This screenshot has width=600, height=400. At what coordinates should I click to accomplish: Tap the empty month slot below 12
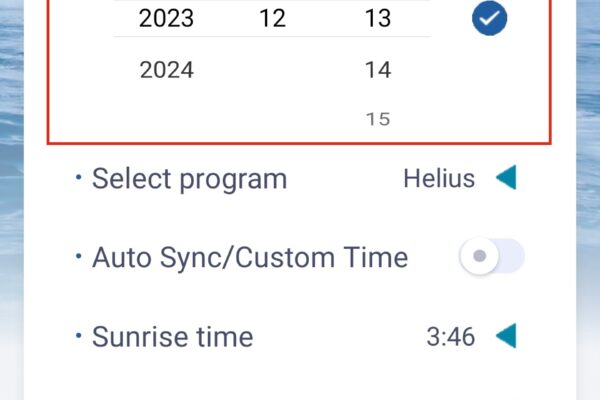pyautogui.click(x=272, y=70)
